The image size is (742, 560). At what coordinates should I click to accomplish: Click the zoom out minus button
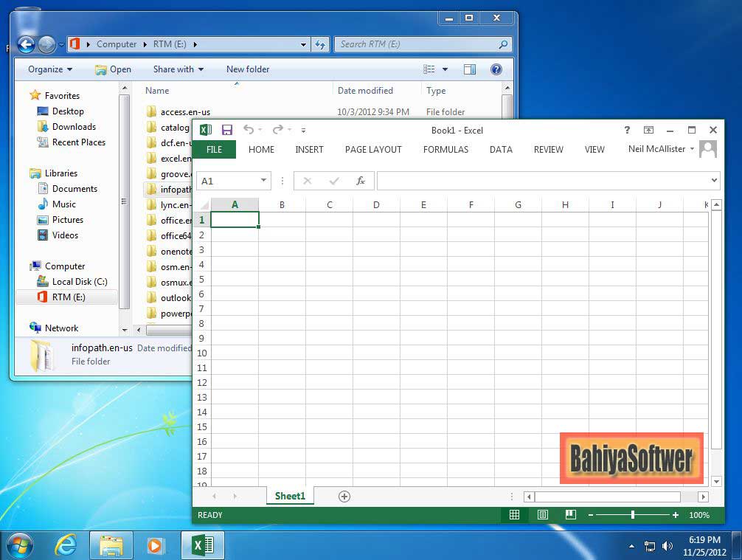(591, 515)
